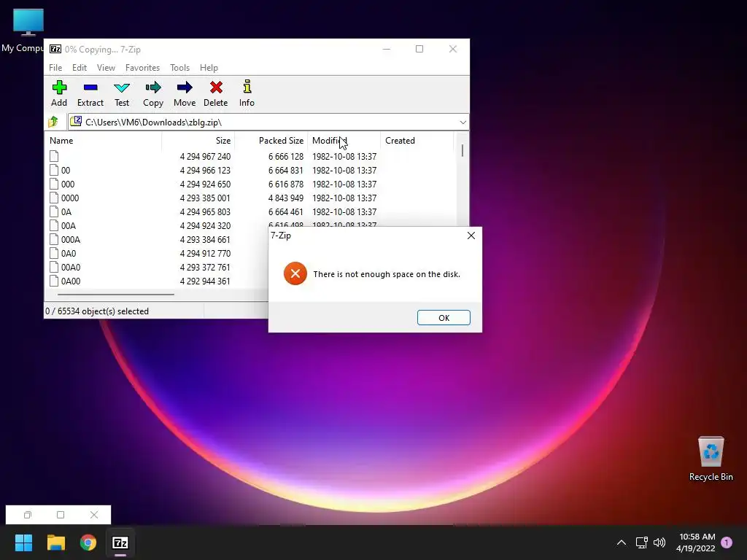The height and width of the screenshot is (560, 747).
Task: Expand the address bar path dropdown
Action: pyautogui.click(x=462, y=122)
